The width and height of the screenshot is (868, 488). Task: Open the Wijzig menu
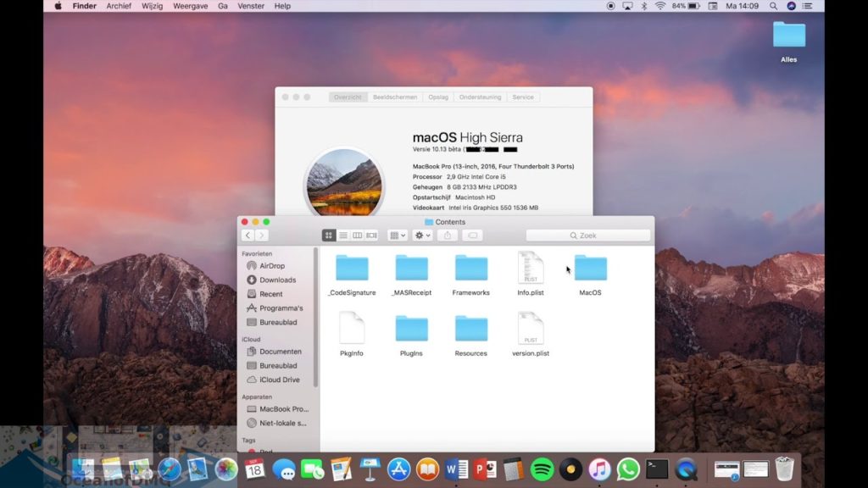click(x=153, y=6)
